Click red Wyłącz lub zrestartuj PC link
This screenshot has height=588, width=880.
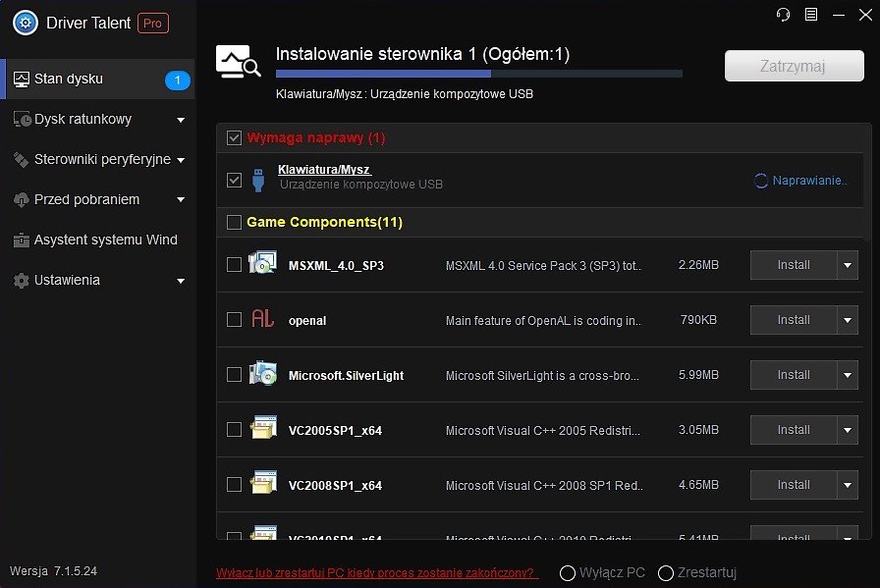coord(376,573)
